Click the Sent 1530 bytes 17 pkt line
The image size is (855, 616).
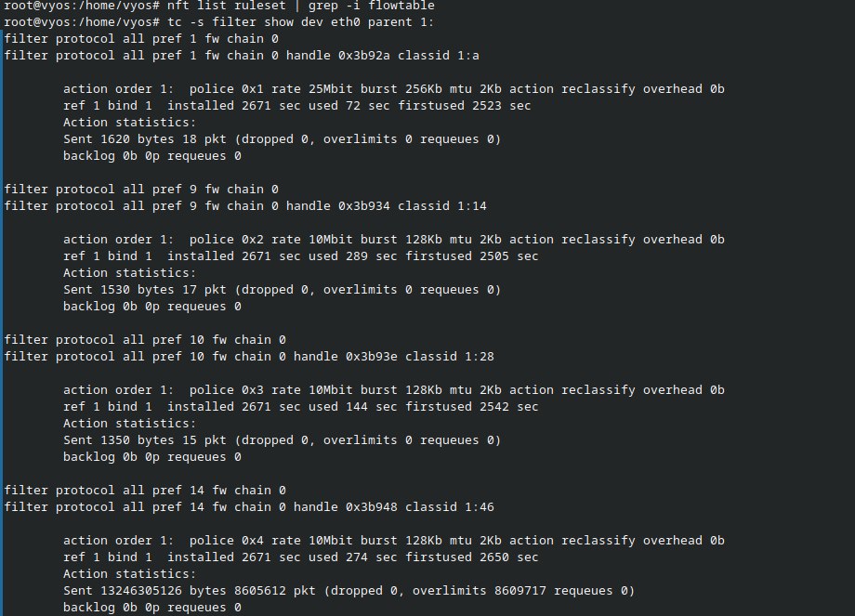(282, 290)
